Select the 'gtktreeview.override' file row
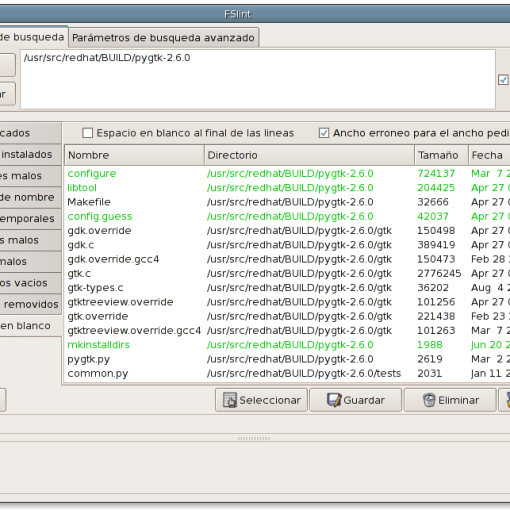510x510 pixels. (x=287, y=302)
